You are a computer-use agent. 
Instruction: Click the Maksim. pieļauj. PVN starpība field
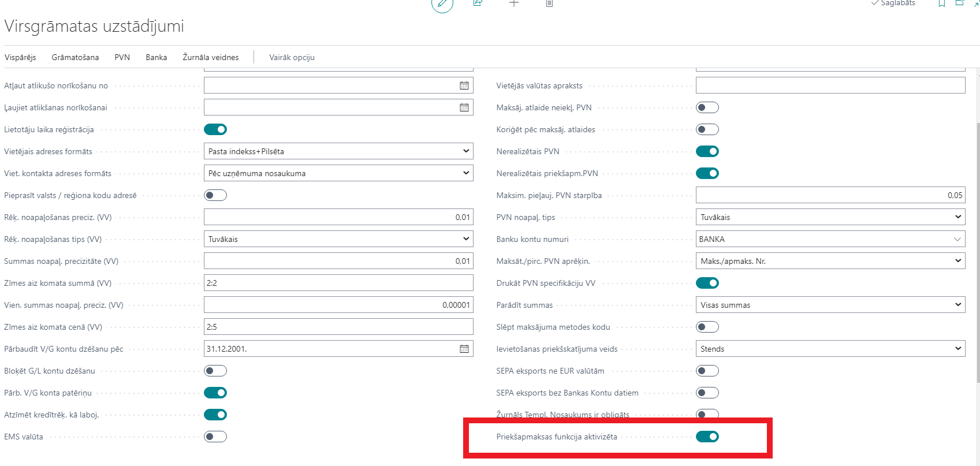click(x=830, y=195)
